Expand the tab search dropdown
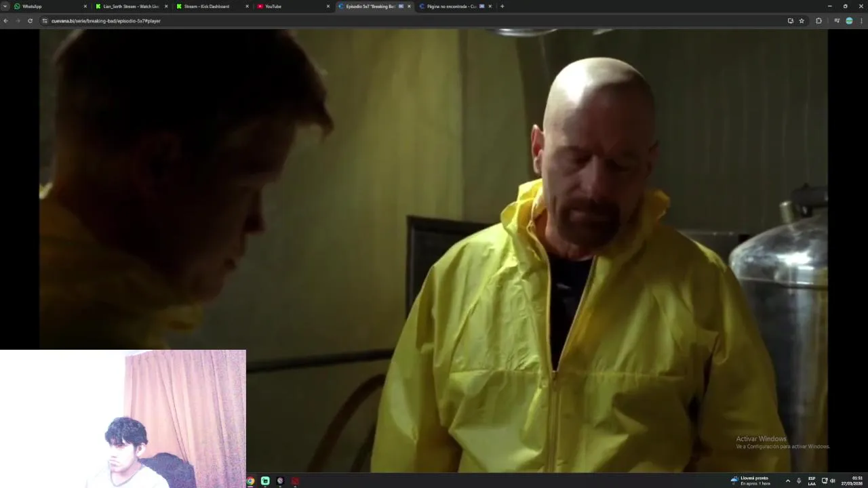This screenshot has height=488, width=868. click(5, 6)
